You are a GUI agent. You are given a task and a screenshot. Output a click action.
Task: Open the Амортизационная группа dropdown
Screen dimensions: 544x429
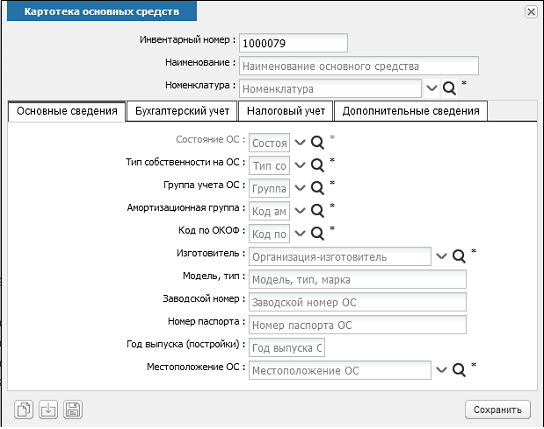(300, 211)
